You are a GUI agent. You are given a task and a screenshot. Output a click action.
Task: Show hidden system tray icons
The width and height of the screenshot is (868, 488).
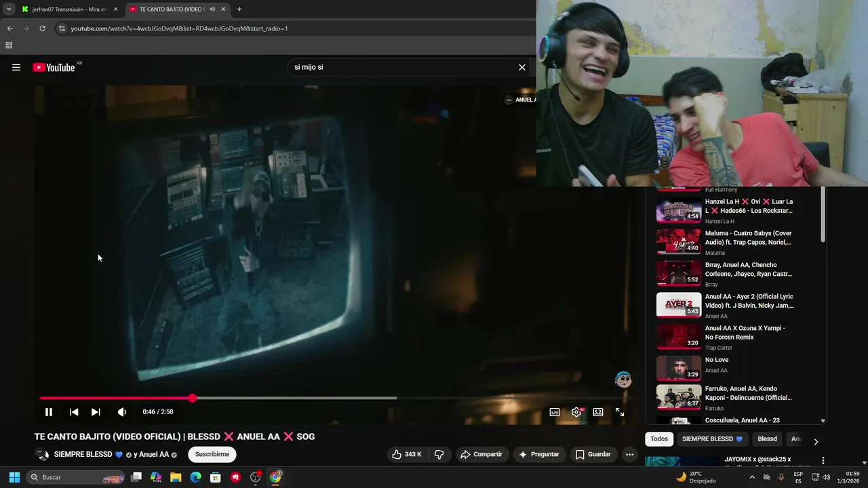pyautogui.click(x=752, y=477)
